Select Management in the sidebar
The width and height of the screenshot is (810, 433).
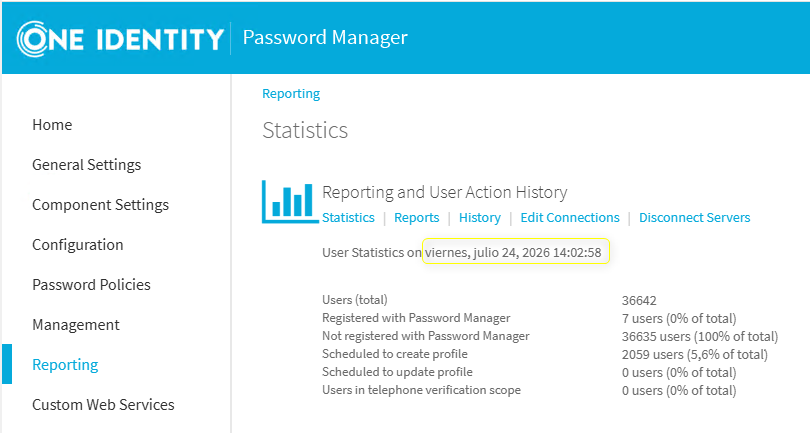(75, 324)
